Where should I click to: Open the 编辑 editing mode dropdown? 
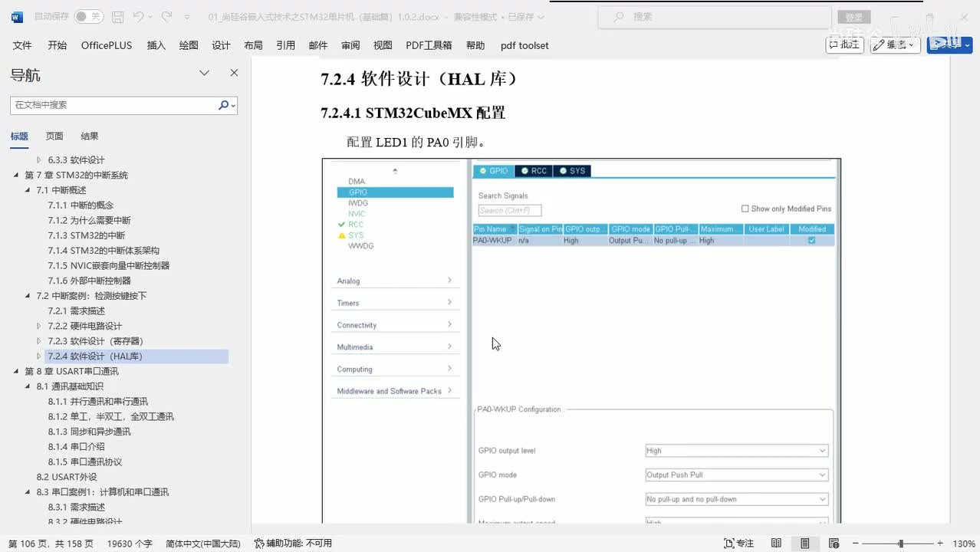(x=895, y=45)
